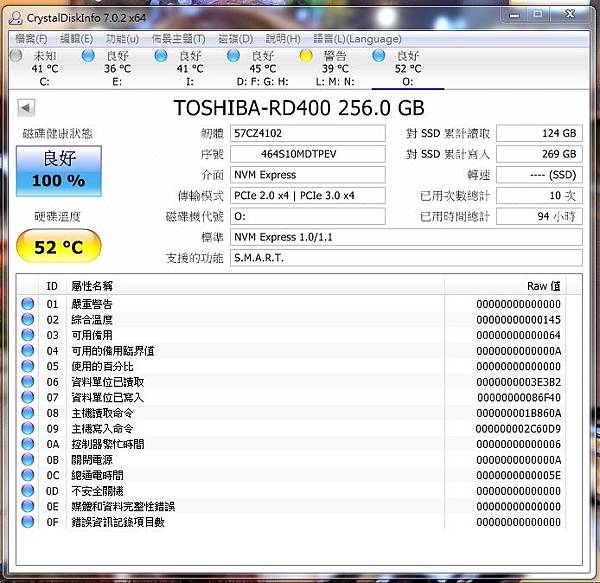600x583 pixels.
Task: Click the 良好 100 % health status button
Action: [x=59, y=171]
